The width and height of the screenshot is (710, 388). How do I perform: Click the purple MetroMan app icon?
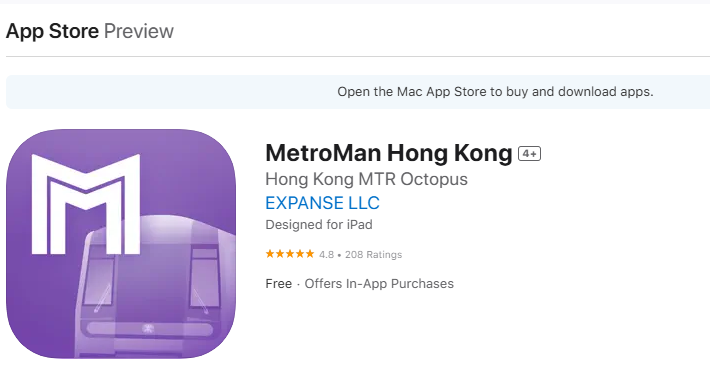[121, 244]
